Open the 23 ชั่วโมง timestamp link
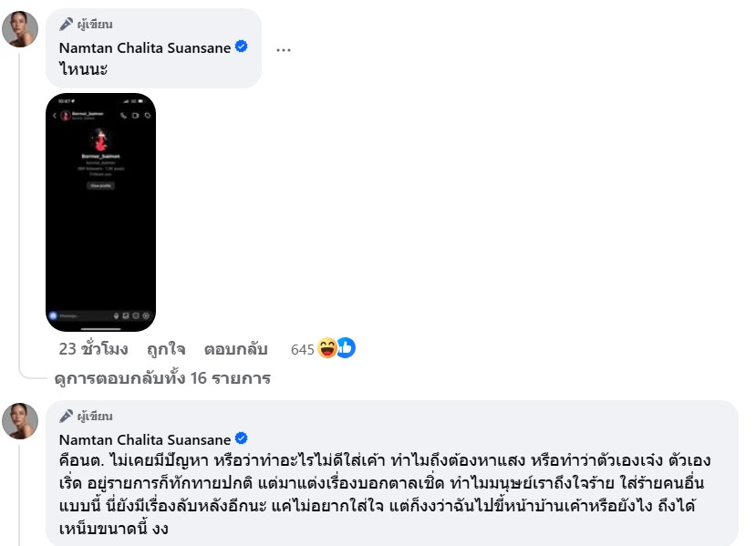 tap(94, 349)
